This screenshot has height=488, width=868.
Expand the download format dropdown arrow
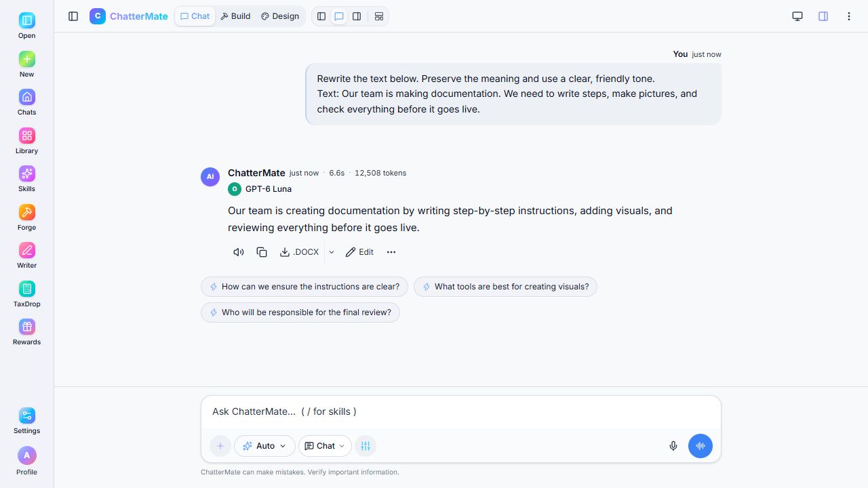(332, 252)
